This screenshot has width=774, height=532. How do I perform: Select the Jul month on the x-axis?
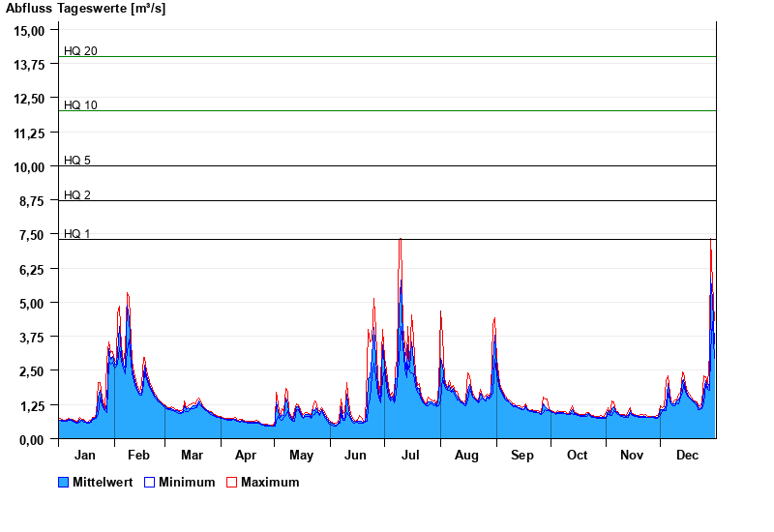410,456
